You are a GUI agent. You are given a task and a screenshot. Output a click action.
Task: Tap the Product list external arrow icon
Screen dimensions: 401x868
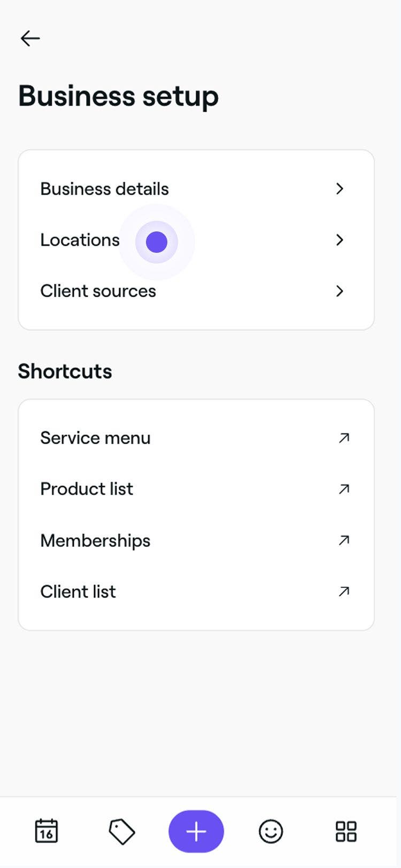[344, 489]
